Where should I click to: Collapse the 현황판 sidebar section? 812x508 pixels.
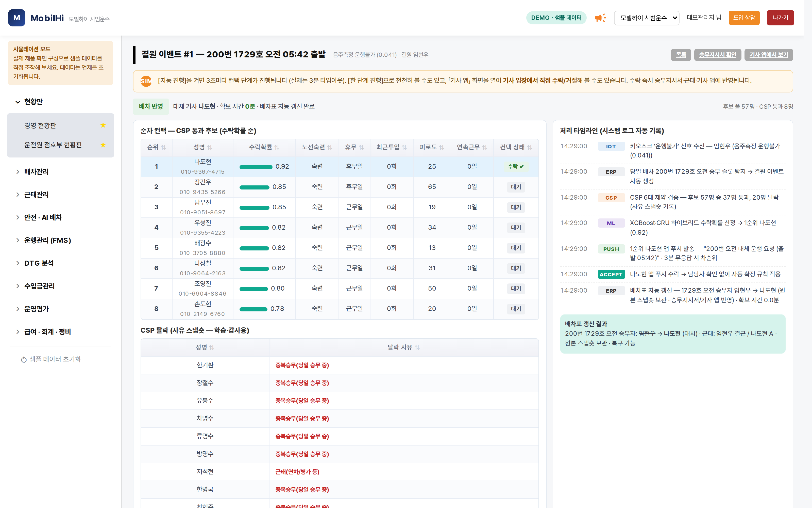60,101
